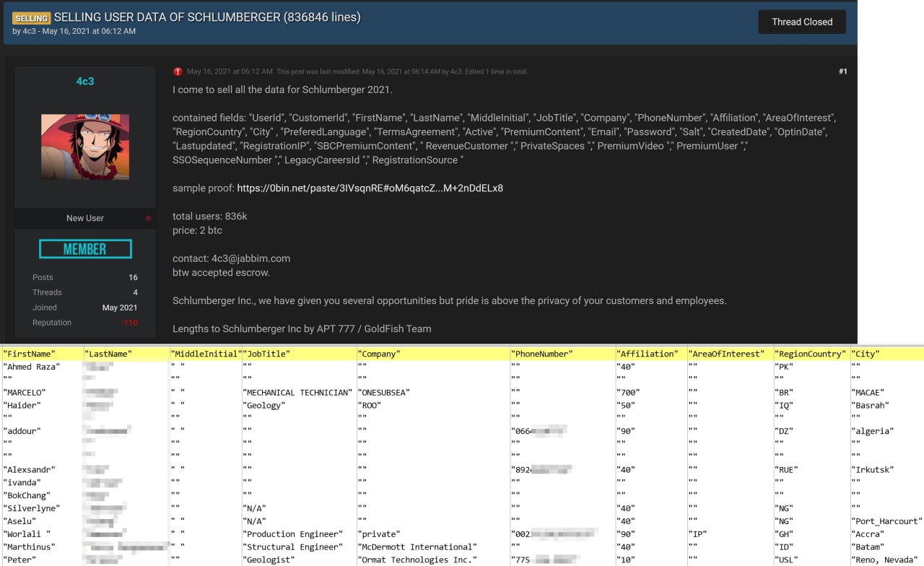
Task: Select the "MiddleInitial" column header
Action: pyautogui.click(x=206, y=354)
